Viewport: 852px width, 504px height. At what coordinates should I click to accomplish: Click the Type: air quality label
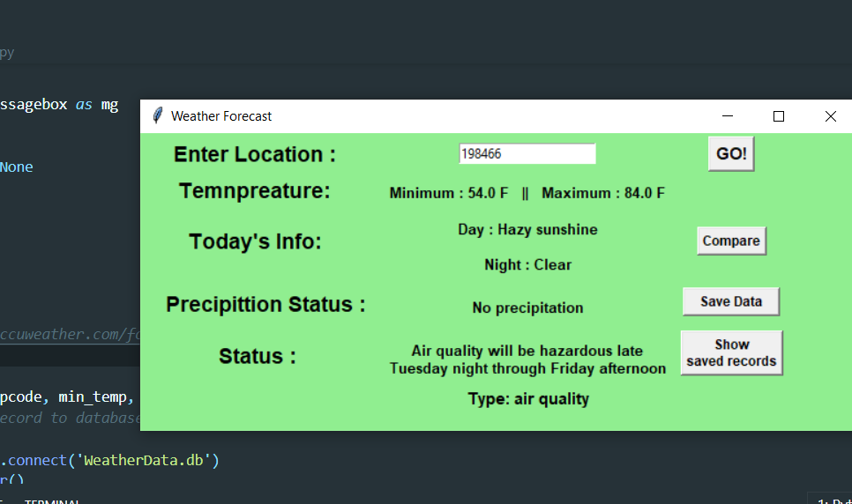528,399
